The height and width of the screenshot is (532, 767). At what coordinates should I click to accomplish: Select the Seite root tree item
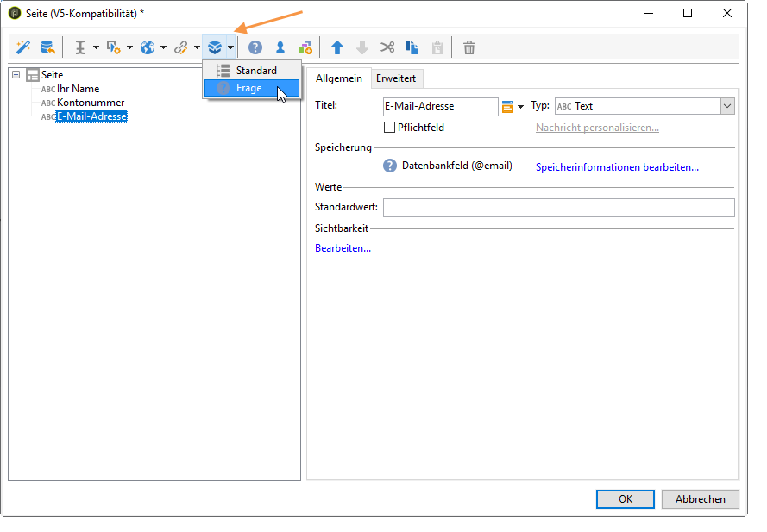pos(52,75)
